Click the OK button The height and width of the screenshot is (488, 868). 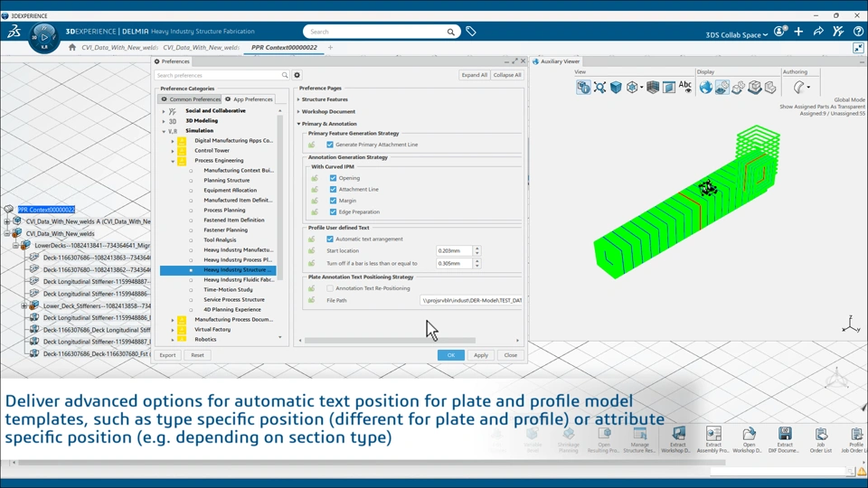[x=450, y=355]
